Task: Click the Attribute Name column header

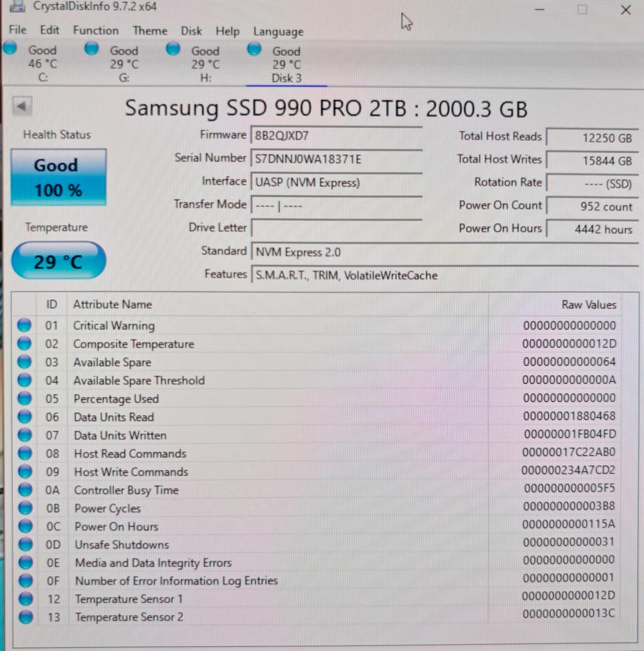Action: pyautogui.click(x=112, y=304)
